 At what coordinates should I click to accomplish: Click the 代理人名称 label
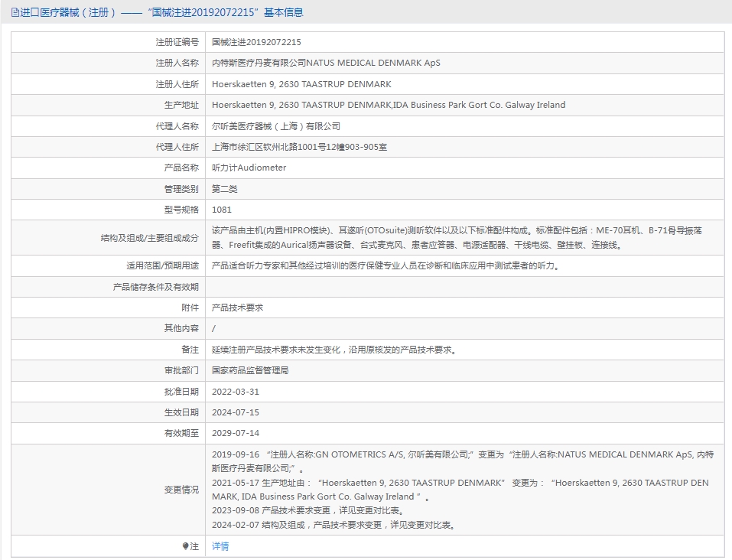click(x=177, y=126)
